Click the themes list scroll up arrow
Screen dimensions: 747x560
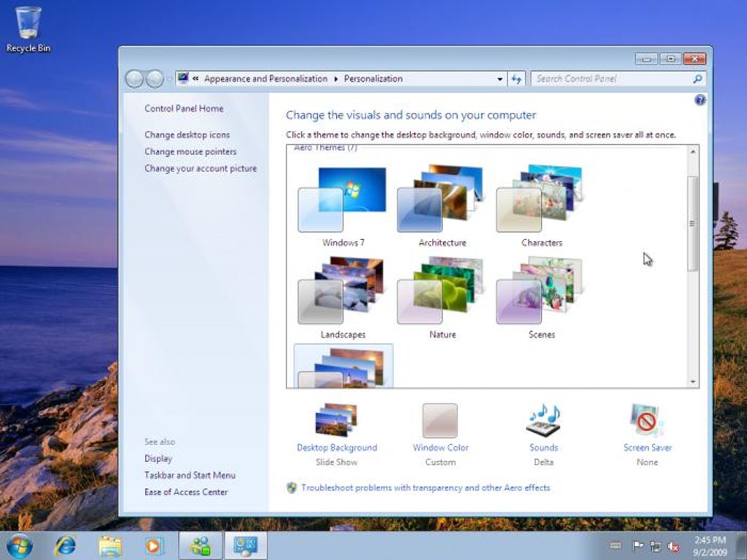click(693, 152)
